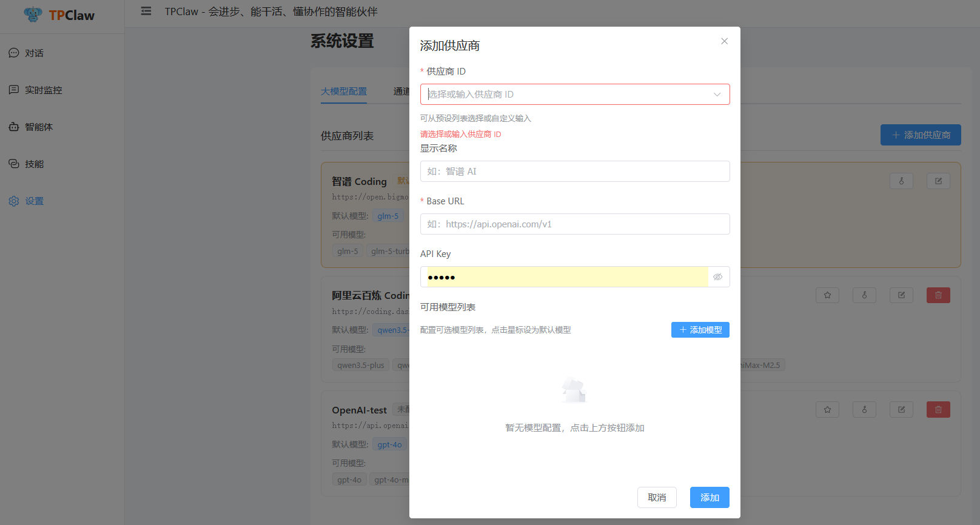Open the 设置 settings sidebar item
The image size is (980, 525).
click(62, 201)
